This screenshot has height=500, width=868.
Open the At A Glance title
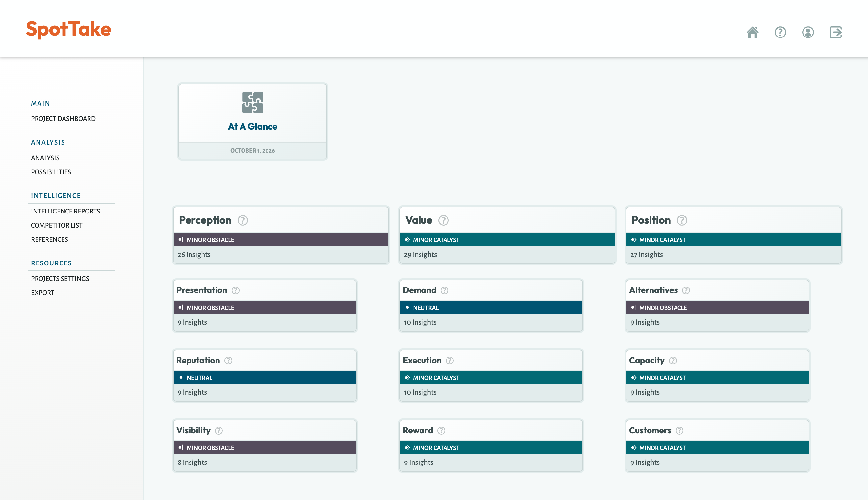(252, 126)
